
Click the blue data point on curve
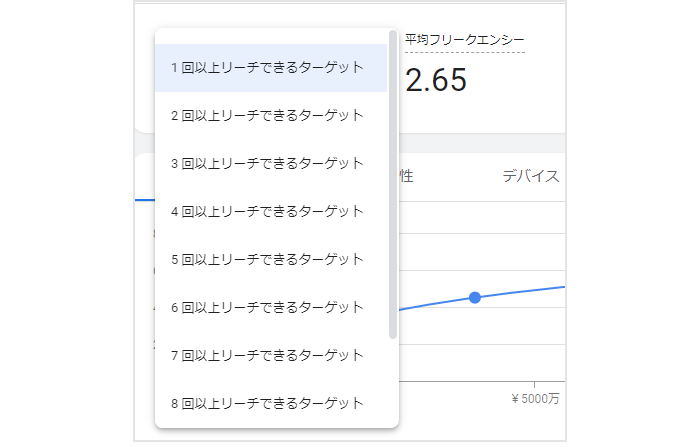[x=475, y=297]
